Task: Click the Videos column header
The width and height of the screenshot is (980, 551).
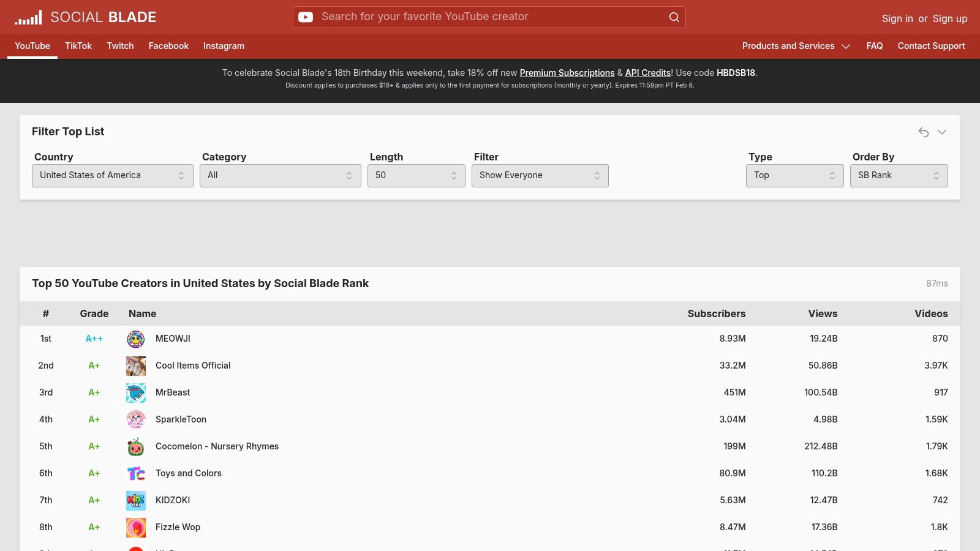Action: tap(931, 313)
